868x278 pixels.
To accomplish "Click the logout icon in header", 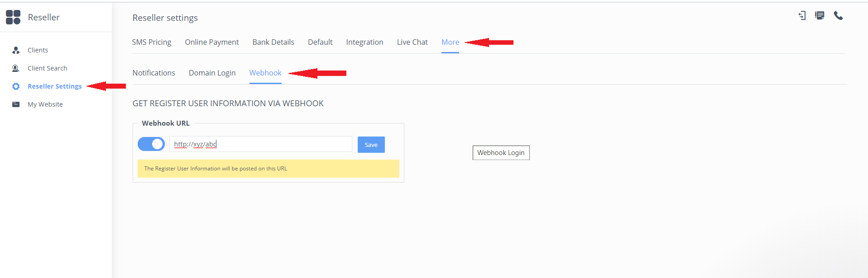I will click(x=802, y=16).
